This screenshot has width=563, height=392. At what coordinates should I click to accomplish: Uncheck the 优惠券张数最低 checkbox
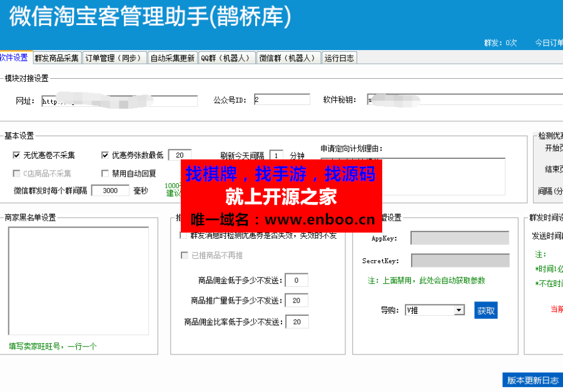click(x=105, y=155)
